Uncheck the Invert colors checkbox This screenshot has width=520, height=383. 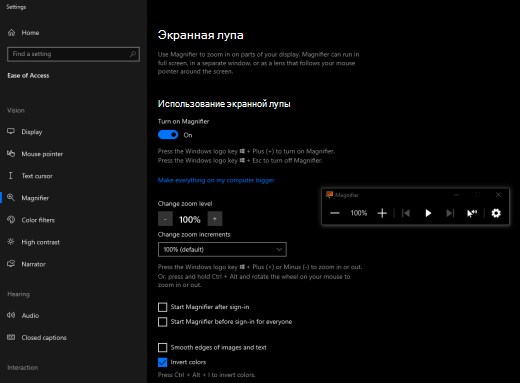coord(162,362)
